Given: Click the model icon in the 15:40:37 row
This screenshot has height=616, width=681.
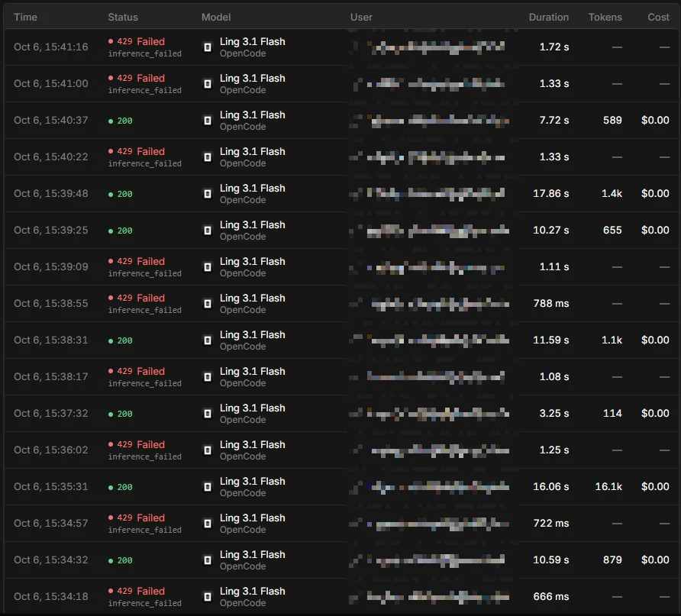Looking at the screenshot, I should click(208, 121).
